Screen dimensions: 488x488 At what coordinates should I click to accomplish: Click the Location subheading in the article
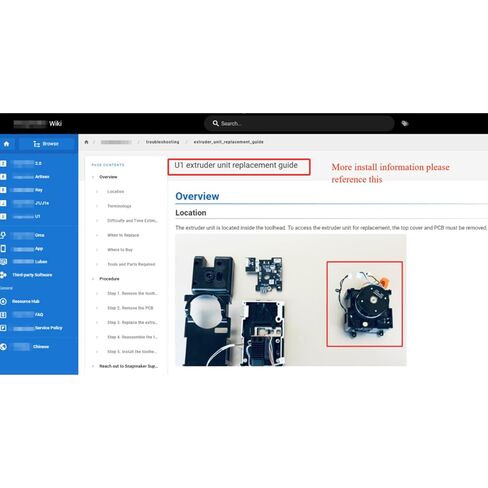point(191,213)
